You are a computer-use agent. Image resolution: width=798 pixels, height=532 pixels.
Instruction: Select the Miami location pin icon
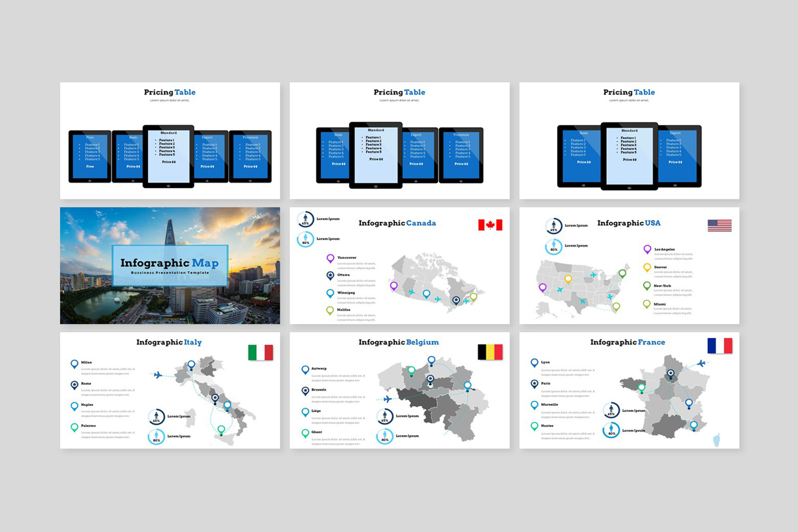pos(646,305)
